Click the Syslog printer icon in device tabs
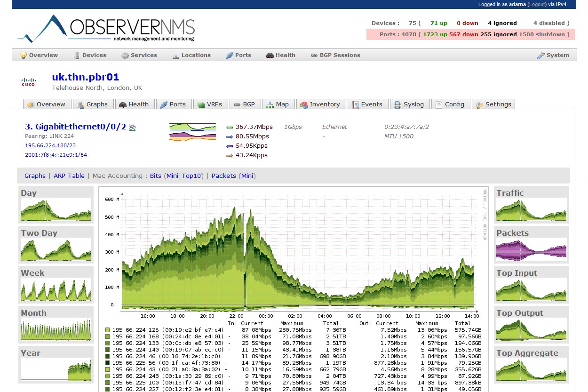588x392 pixels. tap(397, 105)
